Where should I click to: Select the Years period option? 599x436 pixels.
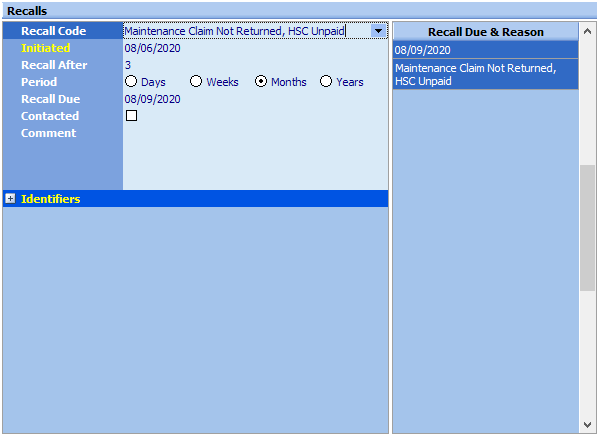326,81
